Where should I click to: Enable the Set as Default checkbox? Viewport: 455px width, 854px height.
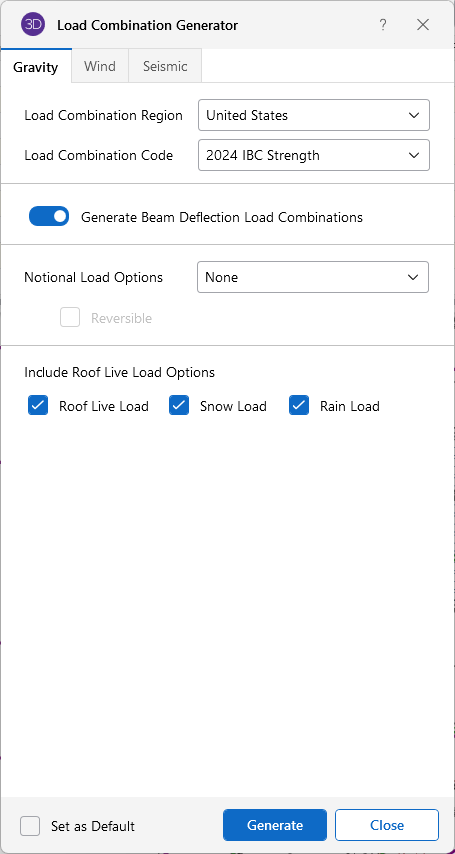[30, 826]
